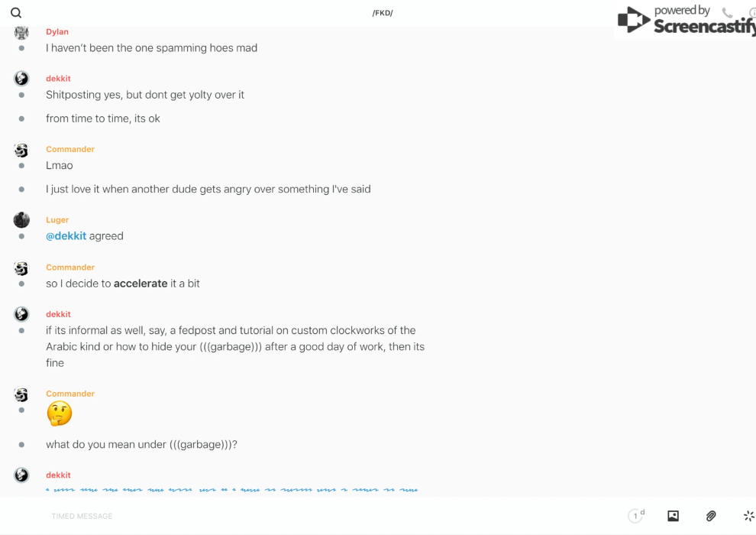Click the send picture icon
Viewport: 756px width, 535px height.
pos(673,516)
